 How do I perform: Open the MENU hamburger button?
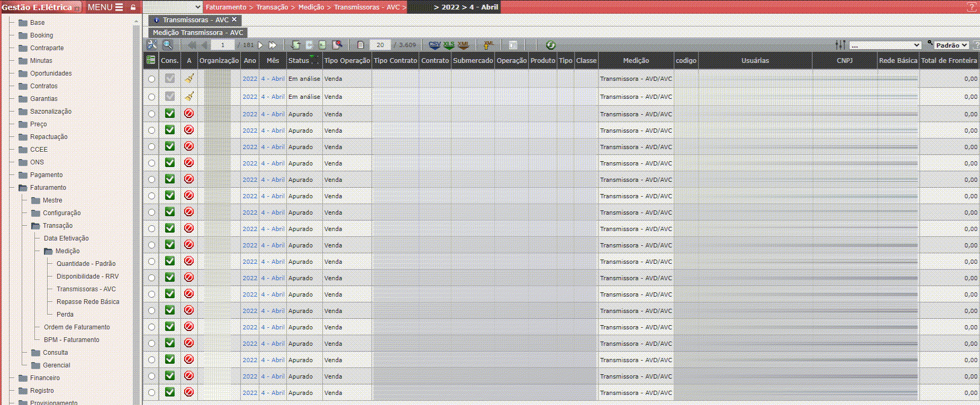click(105, 7)
